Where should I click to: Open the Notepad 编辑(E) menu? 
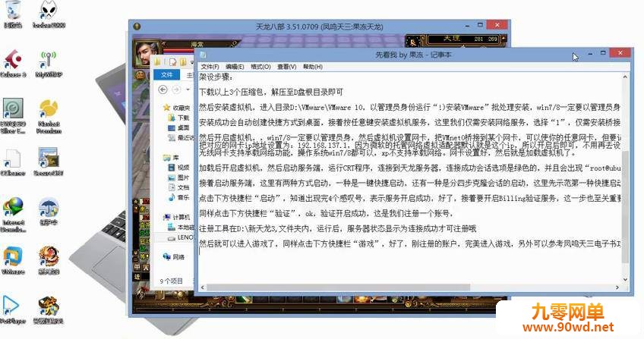pos(235,67)
